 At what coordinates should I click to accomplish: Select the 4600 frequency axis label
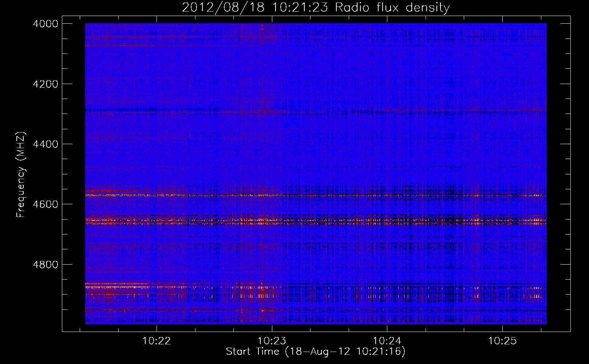(x=46, y=204)
